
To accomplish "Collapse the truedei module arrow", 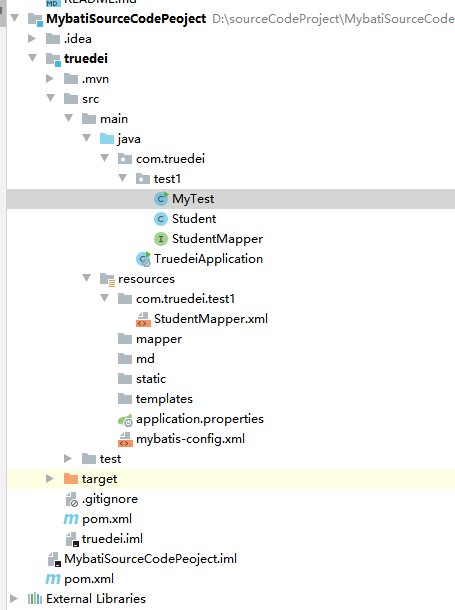I will tap(33, 58).
